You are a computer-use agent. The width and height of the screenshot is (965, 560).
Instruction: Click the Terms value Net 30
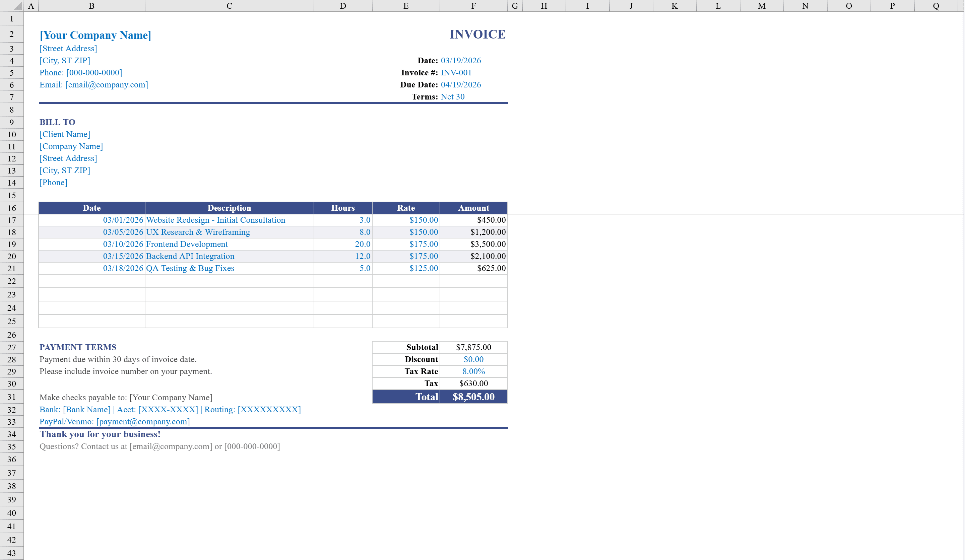click(452, 96)
